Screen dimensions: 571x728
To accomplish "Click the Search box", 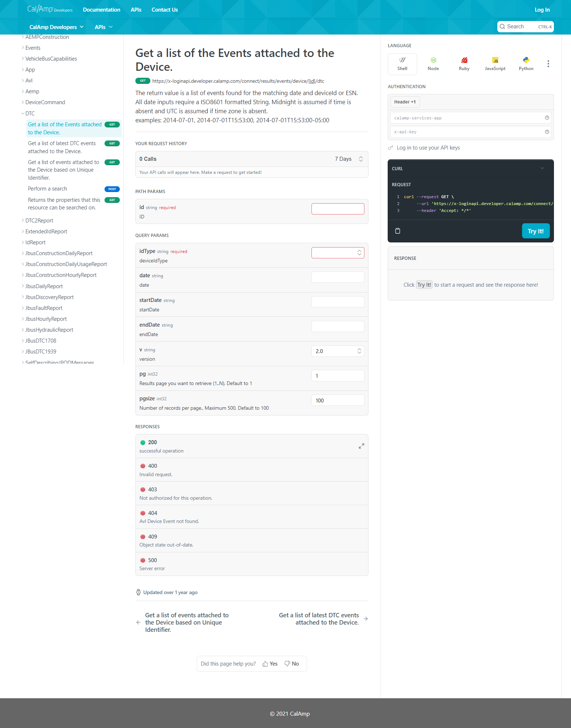I will click(x=525, y=26).
